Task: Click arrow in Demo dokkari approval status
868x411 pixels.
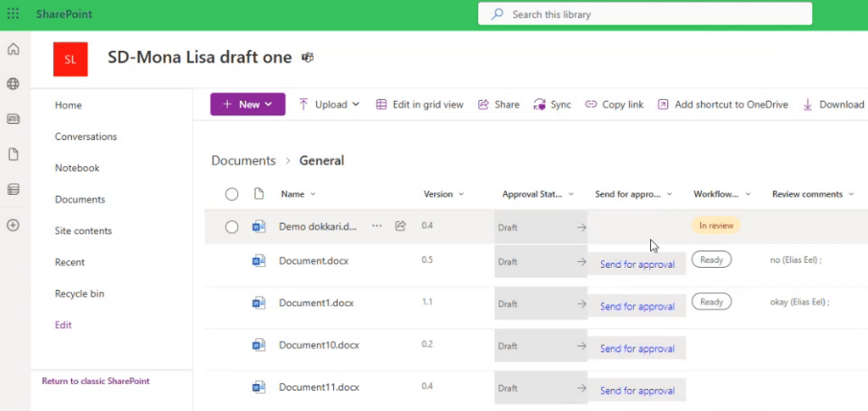Action: [581, 227]
